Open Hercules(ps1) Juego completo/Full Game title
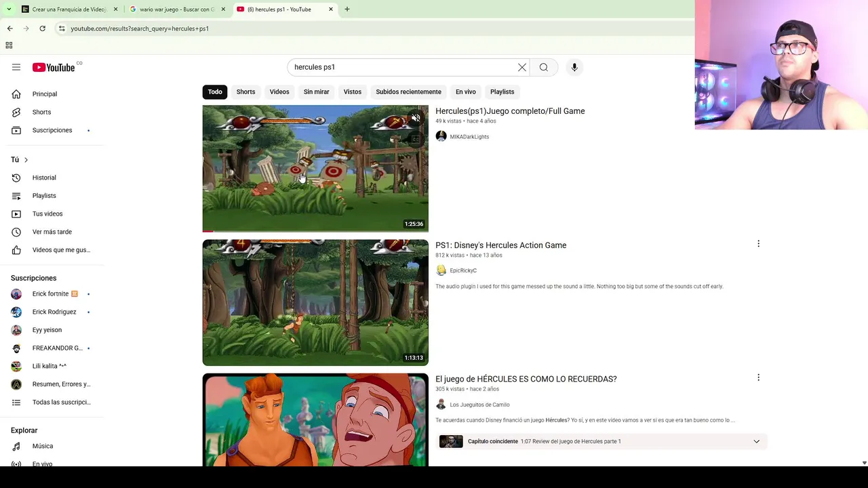 point(510,111)
